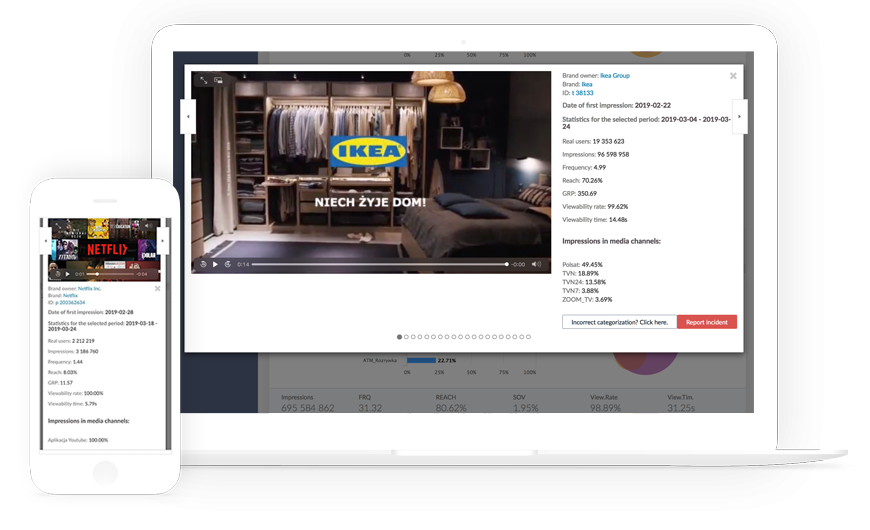Click Incorrect categorization? Click here button
The height and width of the screenshot is (530, 870).
(619, 322)
